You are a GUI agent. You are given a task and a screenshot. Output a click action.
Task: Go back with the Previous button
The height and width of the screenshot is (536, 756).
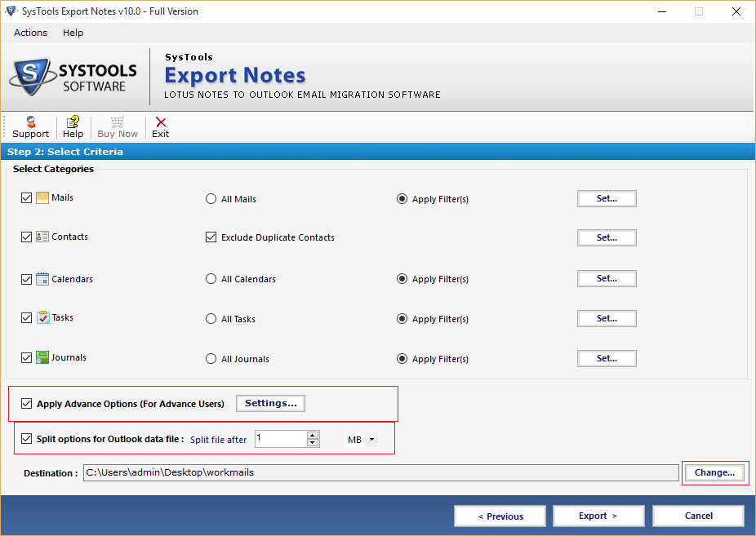500,516
